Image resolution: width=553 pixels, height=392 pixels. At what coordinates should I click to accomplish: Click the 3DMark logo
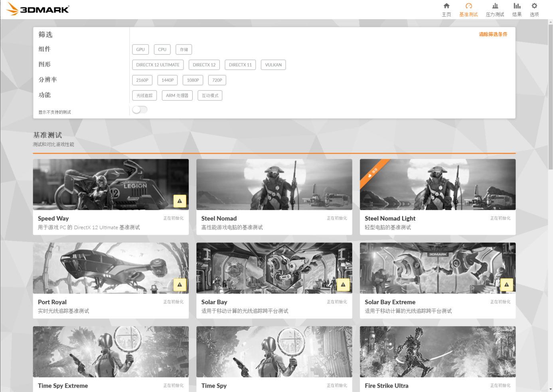(x=38, y=9)
